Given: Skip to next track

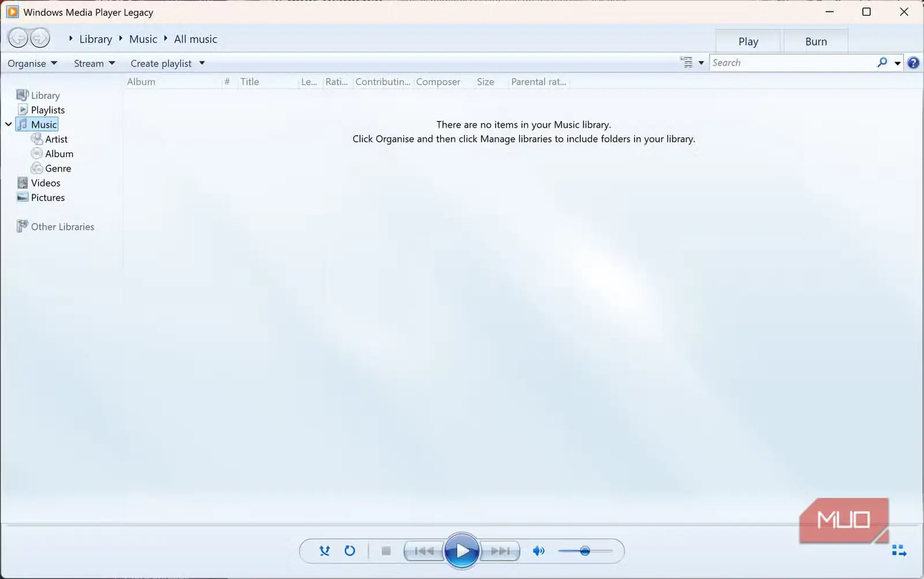Looking at the screenshot, I should coord(500,551).
